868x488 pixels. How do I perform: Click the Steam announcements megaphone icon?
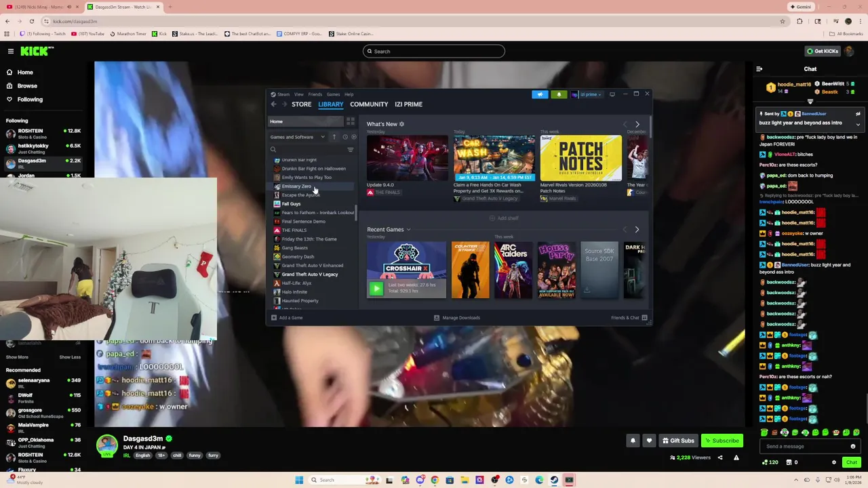point(540,94)
